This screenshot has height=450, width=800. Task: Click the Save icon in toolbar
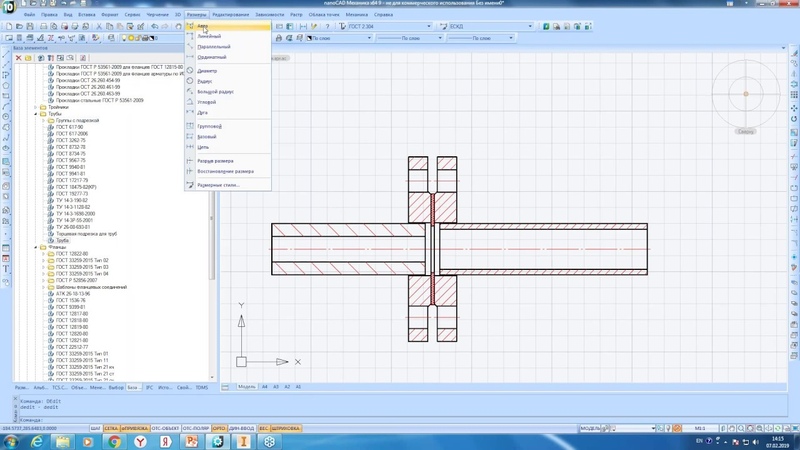pyautogui.click(x=30, y=26)
